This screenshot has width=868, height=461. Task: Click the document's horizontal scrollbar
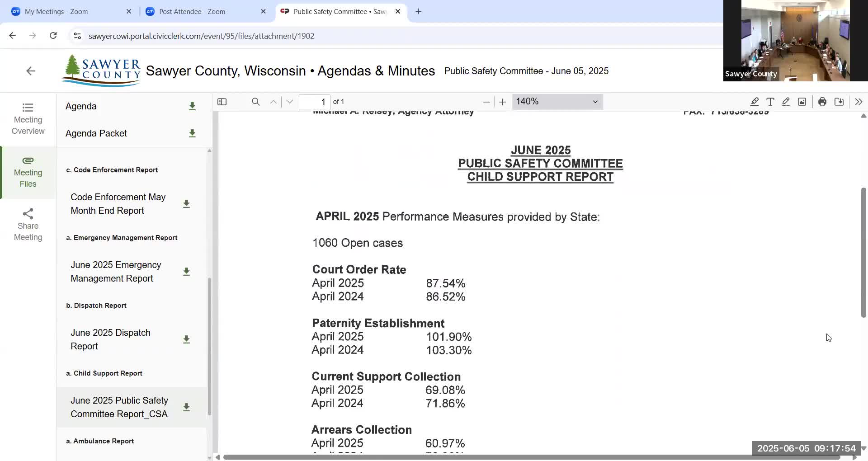pos(532,457)
